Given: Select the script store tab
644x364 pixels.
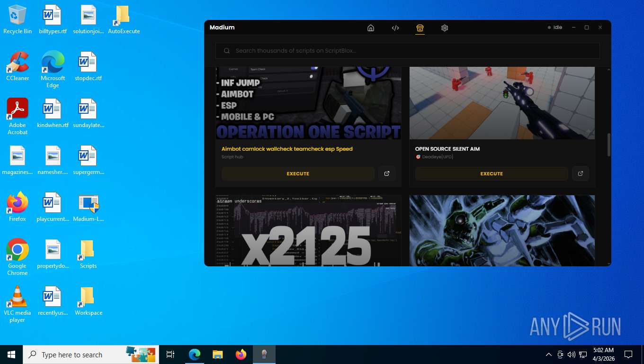Looking at the screenshot, I should (420, 28).
